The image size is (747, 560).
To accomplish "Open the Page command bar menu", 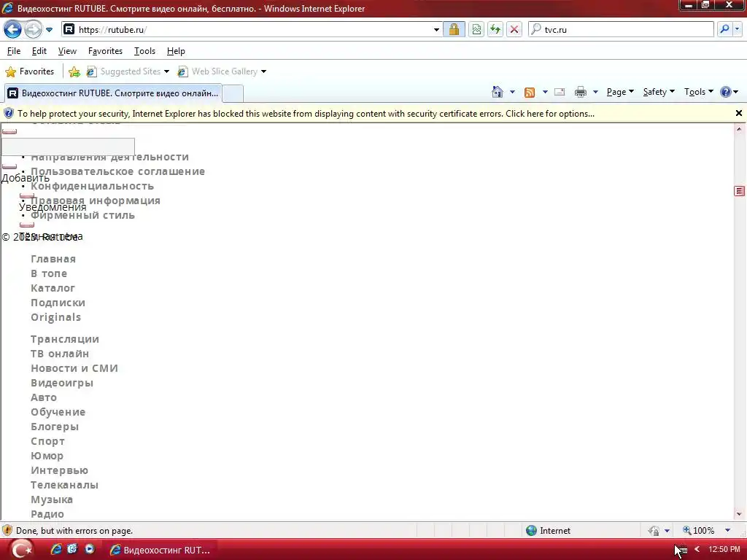I will (x=620, y=92).
